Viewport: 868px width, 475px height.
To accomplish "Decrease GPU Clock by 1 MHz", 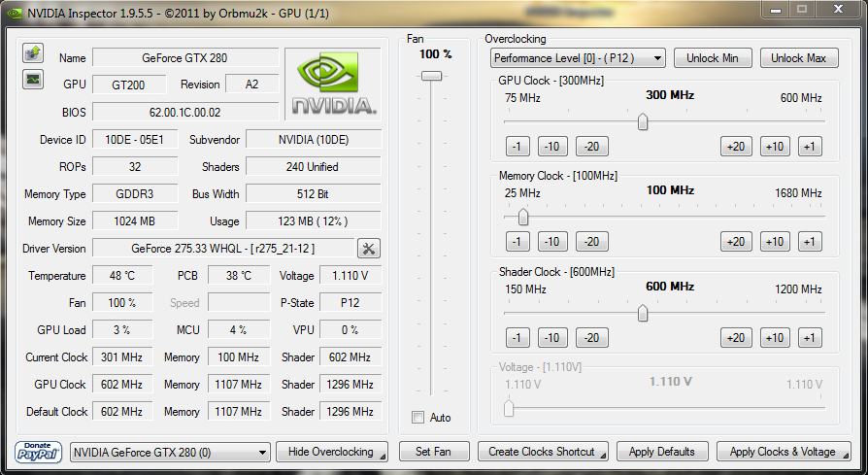I will [x=517, y=147].
